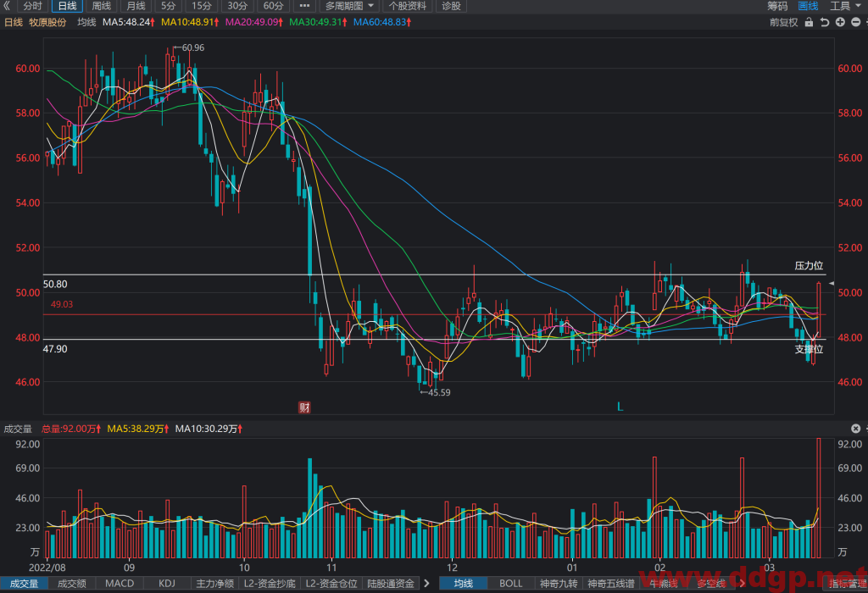Open the 指标管理 indicator manager

click(848, 583)
